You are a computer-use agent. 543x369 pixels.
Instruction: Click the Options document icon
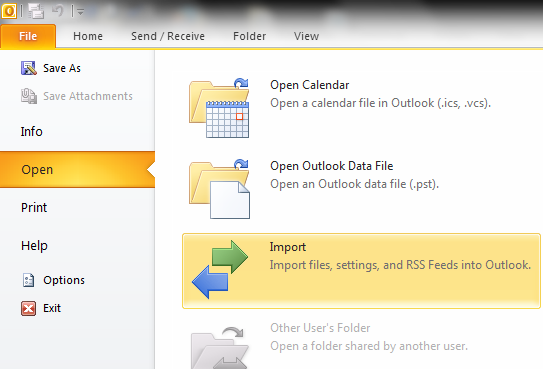pyautogui.click(x=28, y=280)
